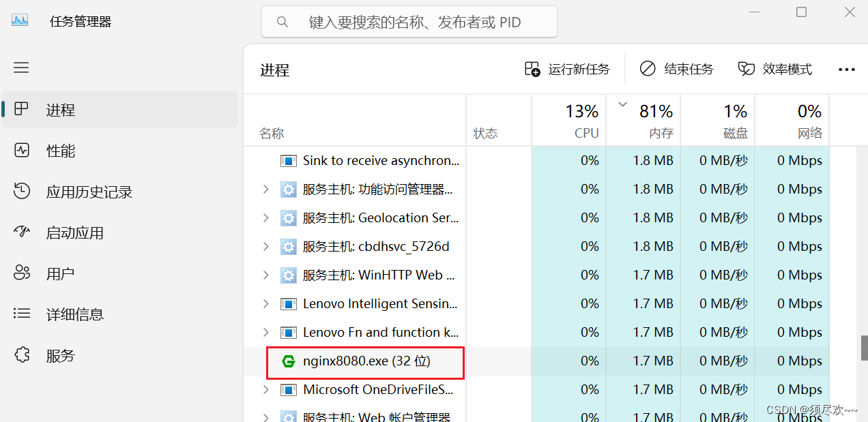The image size is (868, 422).
Task: Sort by the CPU column header
Action: point(568,120)
